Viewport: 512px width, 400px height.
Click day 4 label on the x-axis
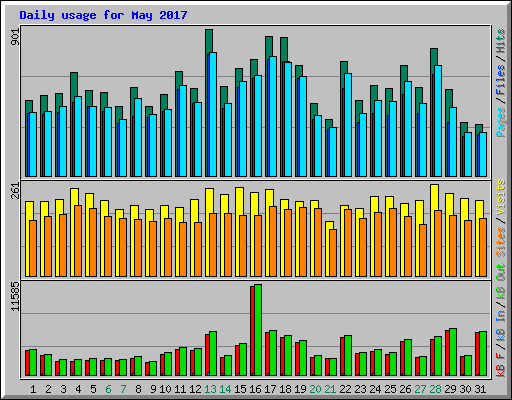point(78,389)
